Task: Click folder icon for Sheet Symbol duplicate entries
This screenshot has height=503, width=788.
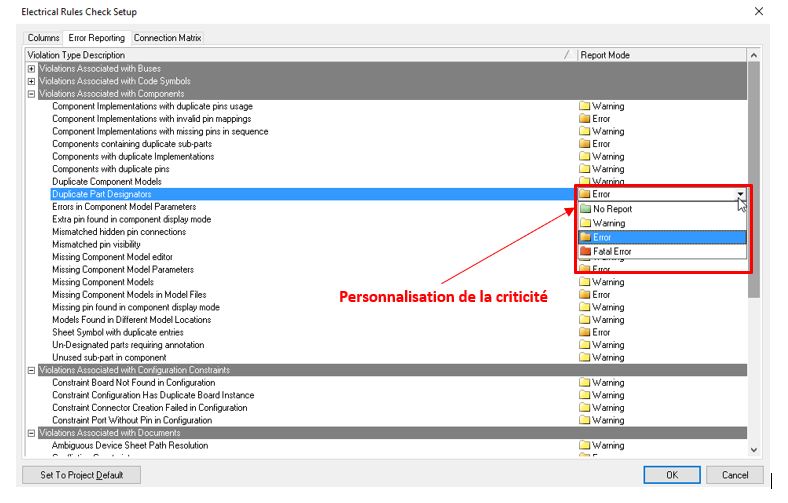Action: tap(585, 332)
